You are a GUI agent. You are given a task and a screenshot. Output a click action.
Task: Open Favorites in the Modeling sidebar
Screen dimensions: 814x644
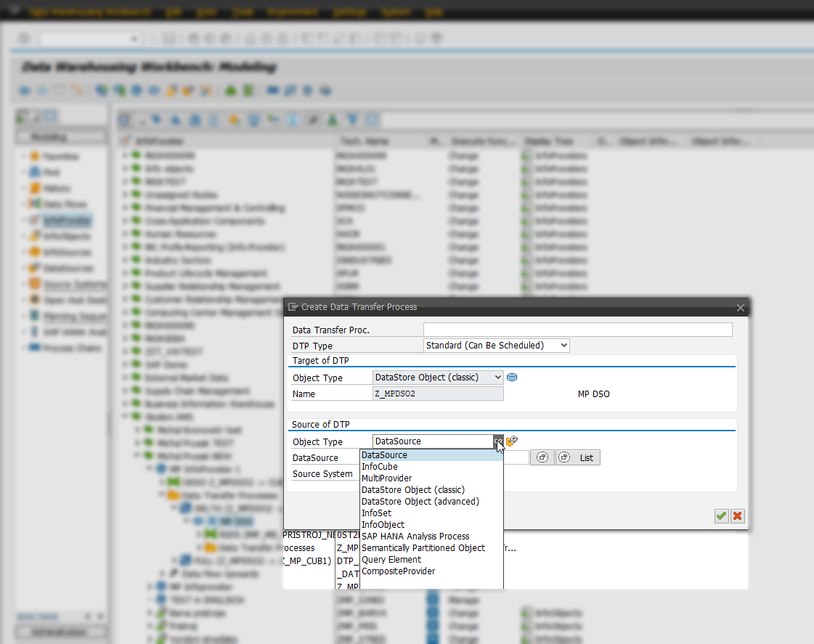coord(49,156)
